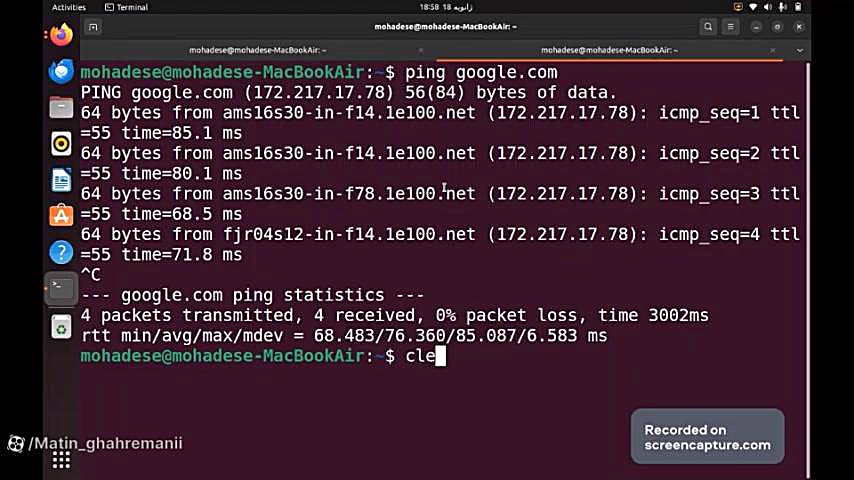Launch LibreOffice Writer from the dock
The image size is (854, 480).
[x=61, y=180]
